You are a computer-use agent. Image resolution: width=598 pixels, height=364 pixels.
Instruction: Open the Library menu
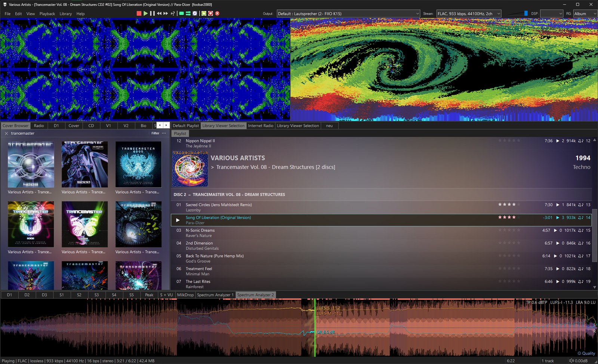65,14
